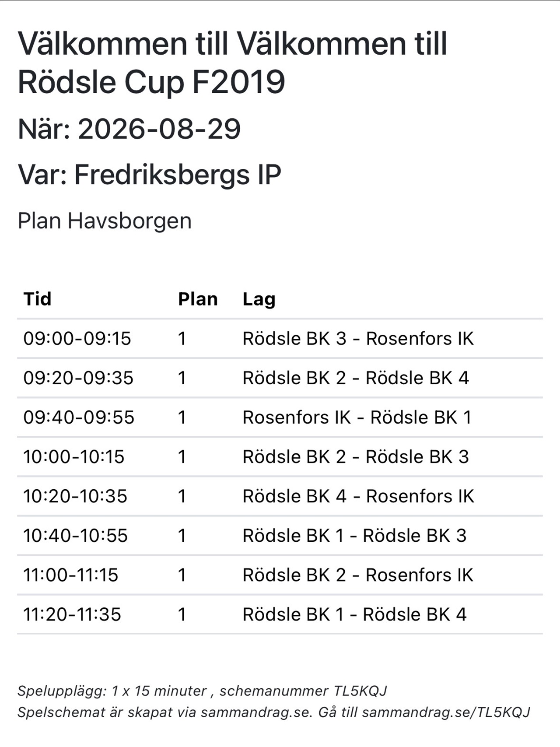Click the Tid column header

[x=38, y=299]
